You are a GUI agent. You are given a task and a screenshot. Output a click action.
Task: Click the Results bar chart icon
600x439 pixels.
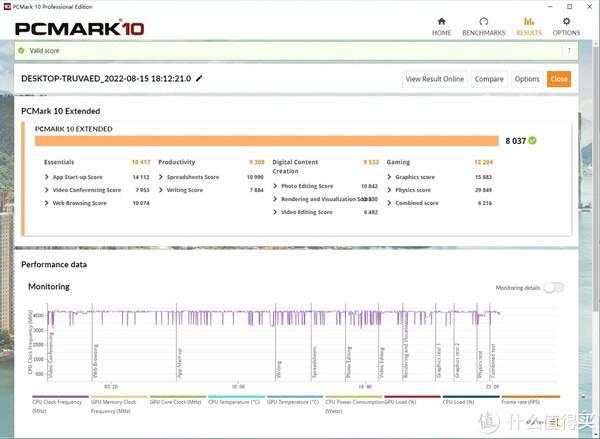pyautogui.click(x=529, y=21)
